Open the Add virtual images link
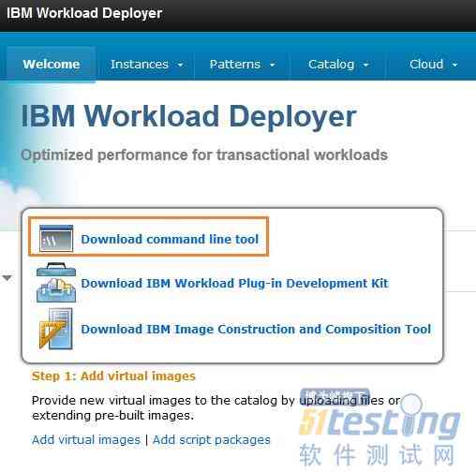476x472 pixels. coord(86,439)
